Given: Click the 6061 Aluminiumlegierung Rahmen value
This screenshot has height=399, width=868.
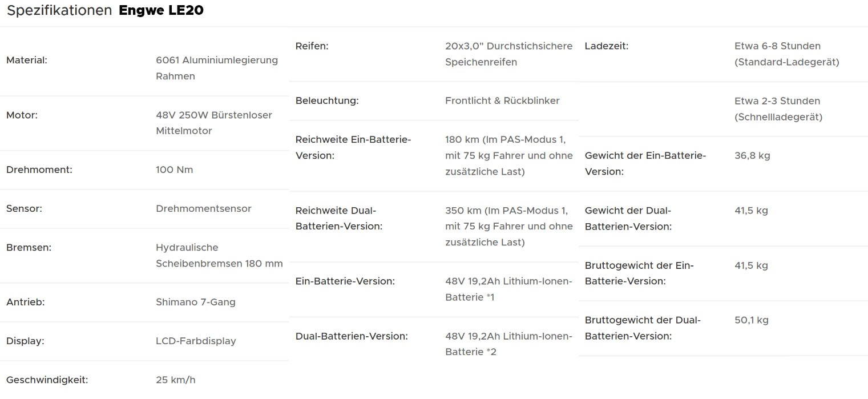Looking at the screenshot, I should tap(217, 68).
